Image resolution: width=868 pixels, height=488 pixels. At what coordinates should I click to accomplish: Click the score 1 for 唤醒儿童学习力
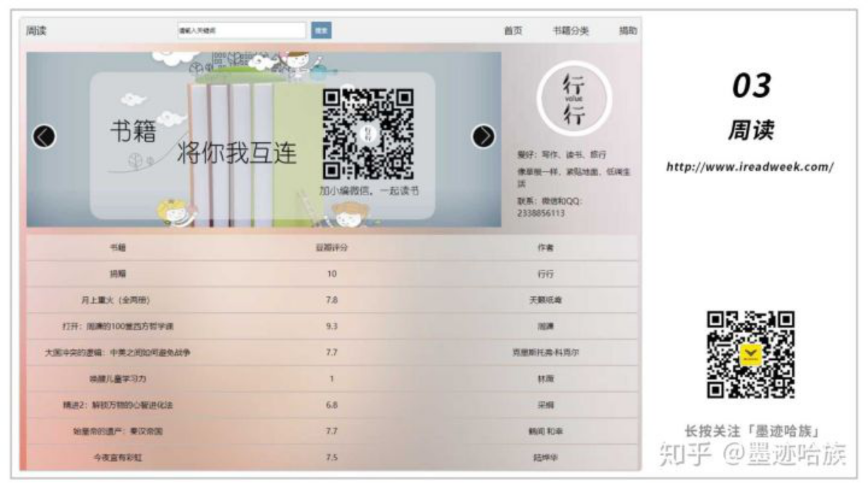(332, 379)
